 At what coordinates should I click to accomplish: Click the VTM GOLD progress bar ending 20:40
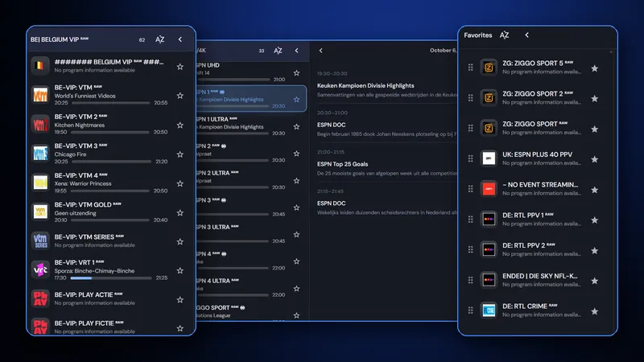point(110,220)
